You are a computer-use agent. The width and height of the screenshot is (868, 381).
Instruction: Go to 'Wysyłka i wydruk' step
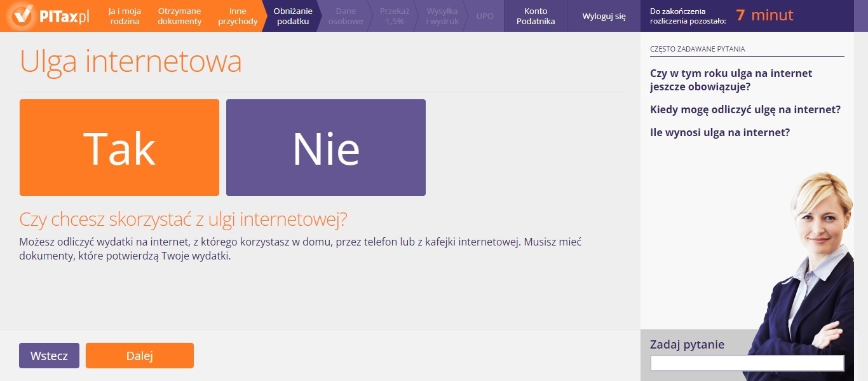click(x=442, y=16)
